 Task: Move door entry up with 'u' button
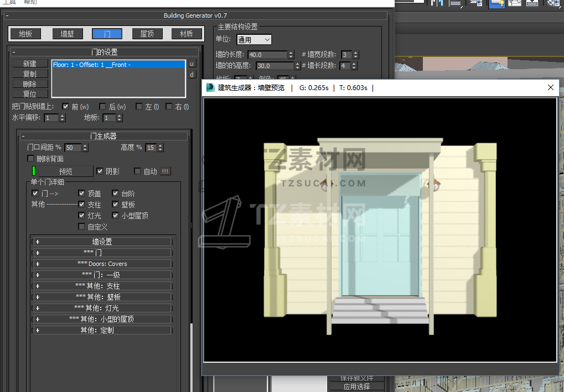pos(192,64)
